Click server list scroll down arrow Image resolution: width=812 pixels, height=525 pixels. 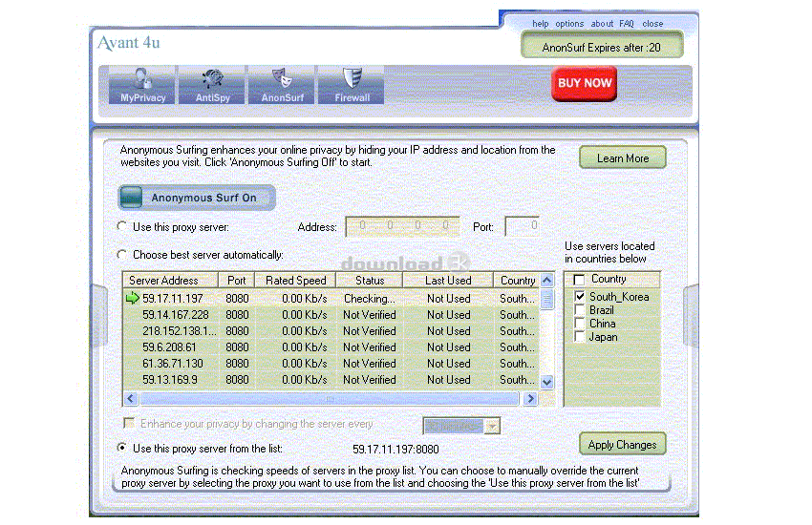(x=546, y=382)
